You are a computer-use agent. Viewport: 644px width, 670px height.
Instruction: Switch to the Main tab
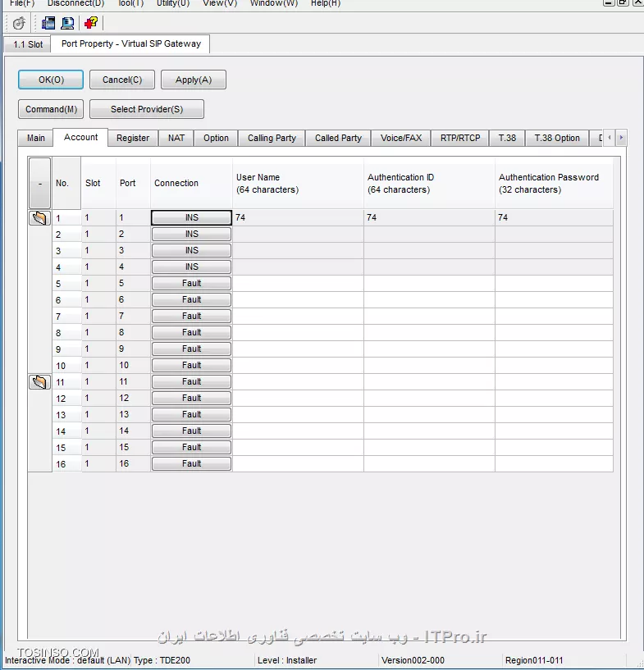click(x=35, y=138)
